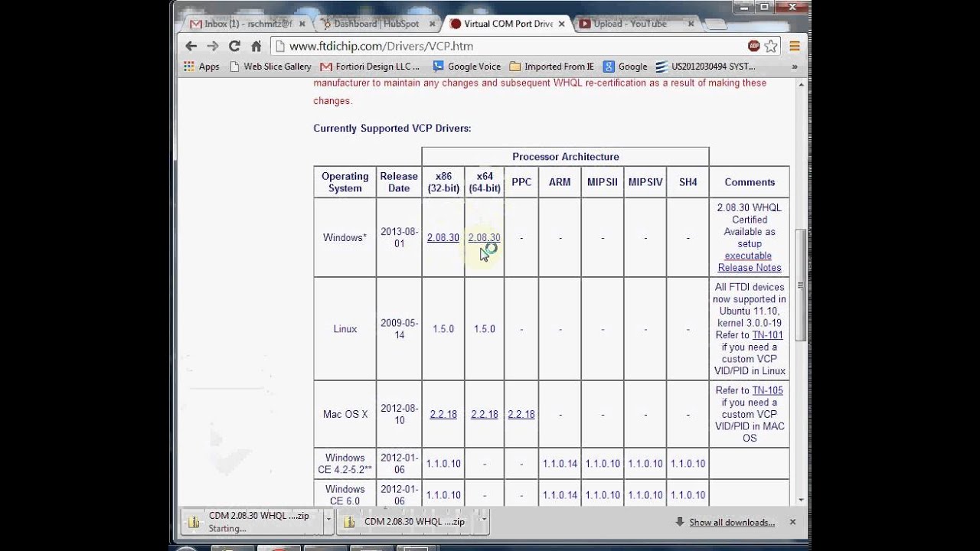Open the TN-101 link in Linux comments
980x551 pixels.
(767, 335)
